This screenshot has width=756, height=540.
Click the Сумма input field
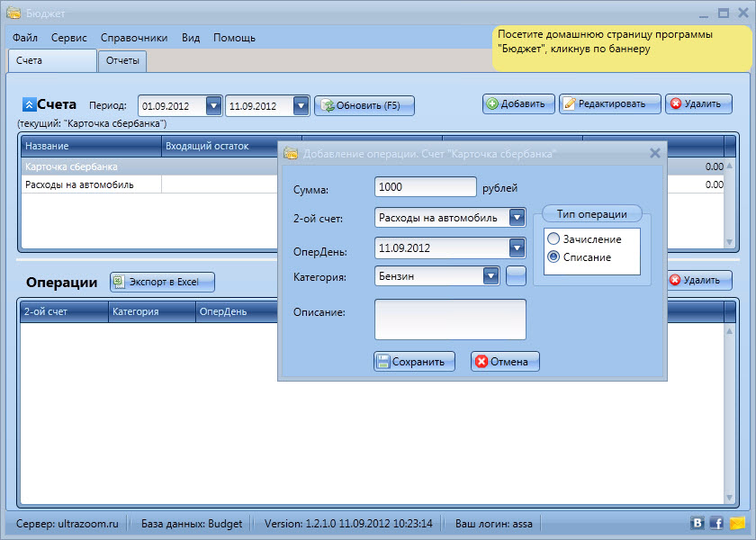(425, 187)
